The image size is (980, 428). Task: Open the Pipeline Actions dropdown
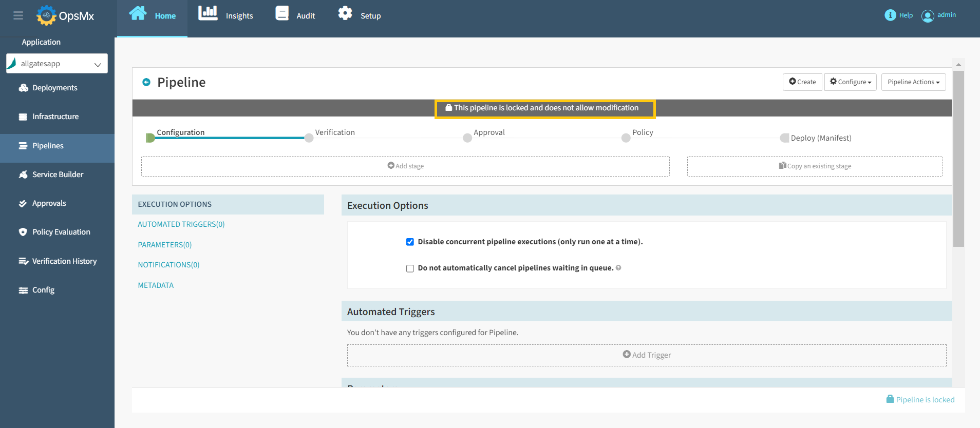tap(913, 82)
